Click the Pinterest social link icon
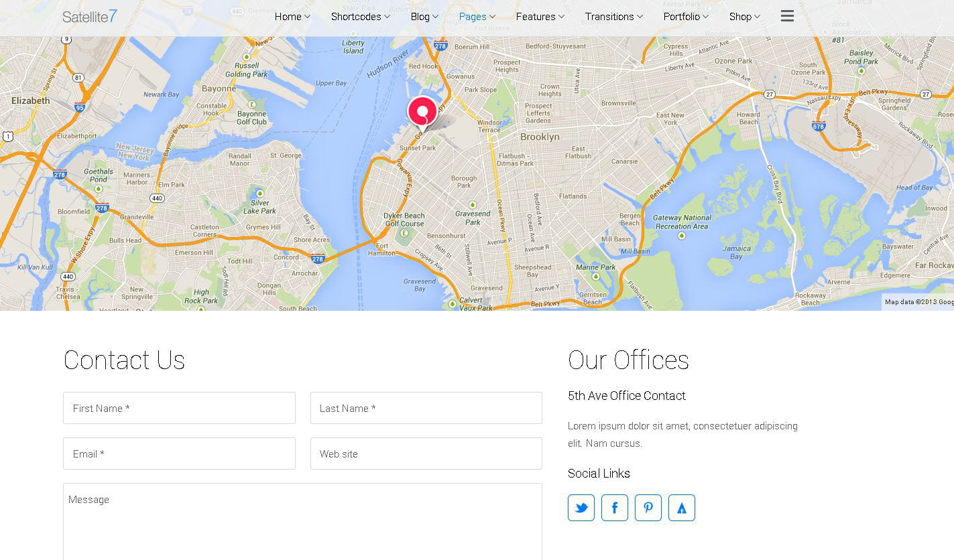The height and width of the screenshot is (560, 954). [648, 508]
